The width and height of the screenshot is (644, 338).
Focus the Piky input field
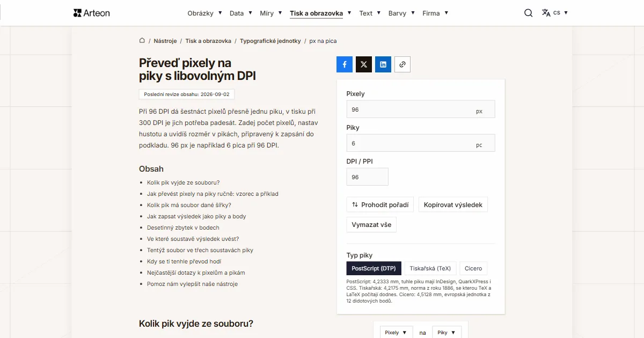421,143
